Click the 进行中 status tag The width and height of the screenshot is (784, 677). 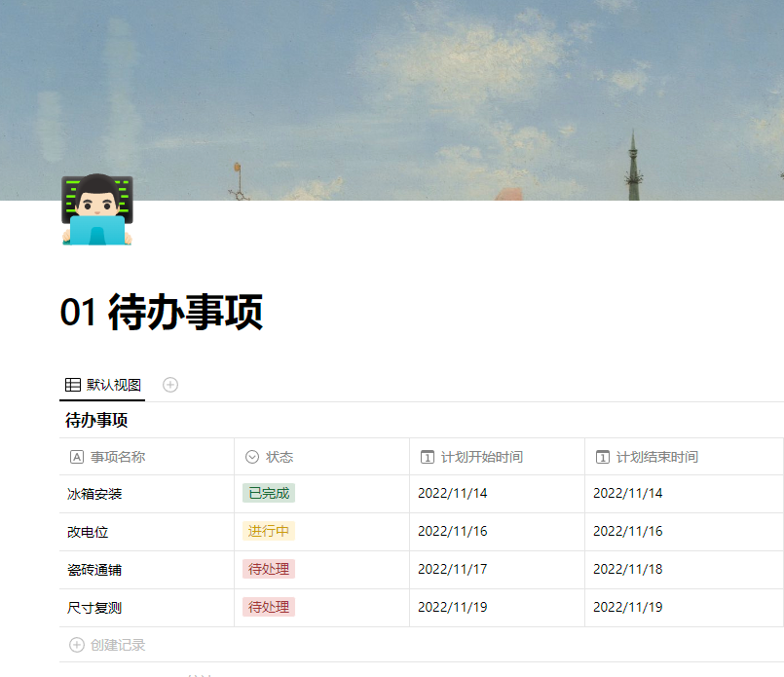point(269,531)
